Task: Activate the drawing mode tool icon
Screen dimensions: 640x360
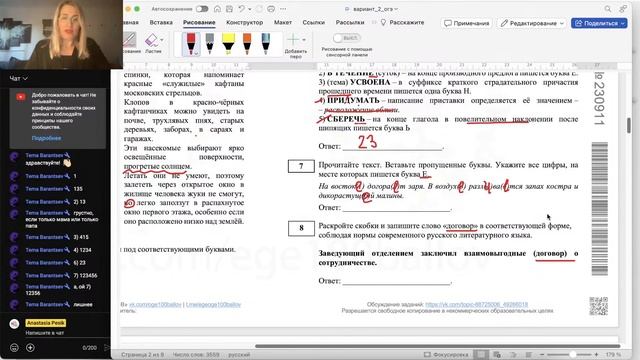Action: point(130,41)
